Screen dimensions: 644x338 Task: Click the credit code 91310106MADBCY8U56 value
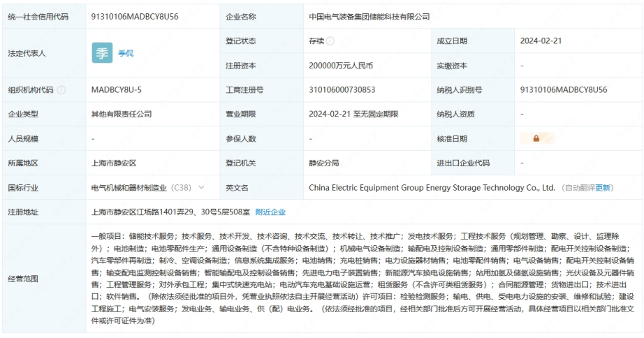(x=135, y=17)
